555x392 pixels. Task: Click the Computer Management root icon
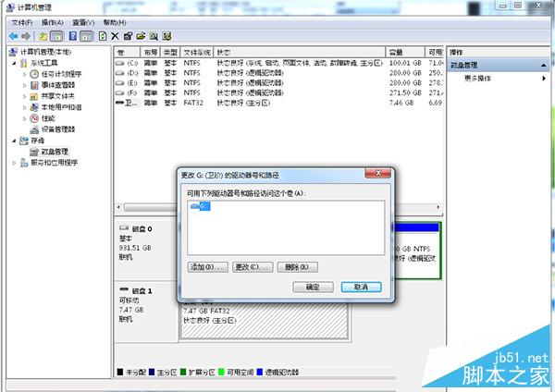coord(13,52)
